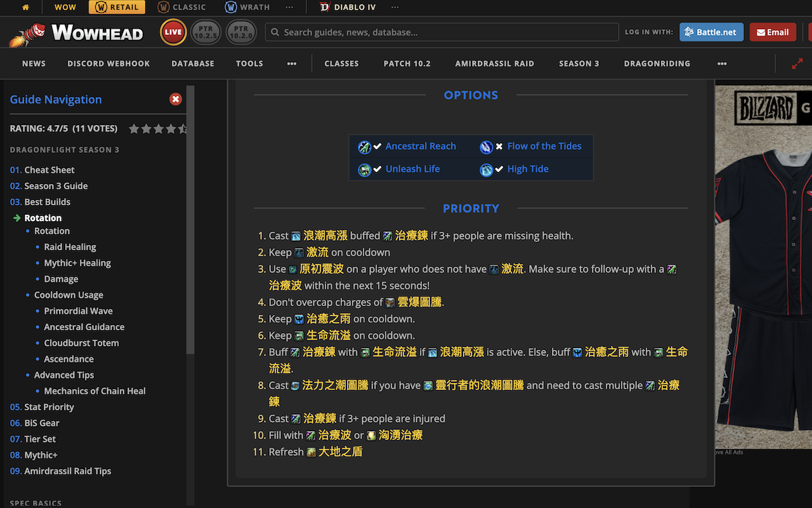Image resolution: width=812 pixels, height=508 pixels.
Task: Jump to Mechanics of Chain Heal
Action: pyautogui.click(x=95, y=391)
